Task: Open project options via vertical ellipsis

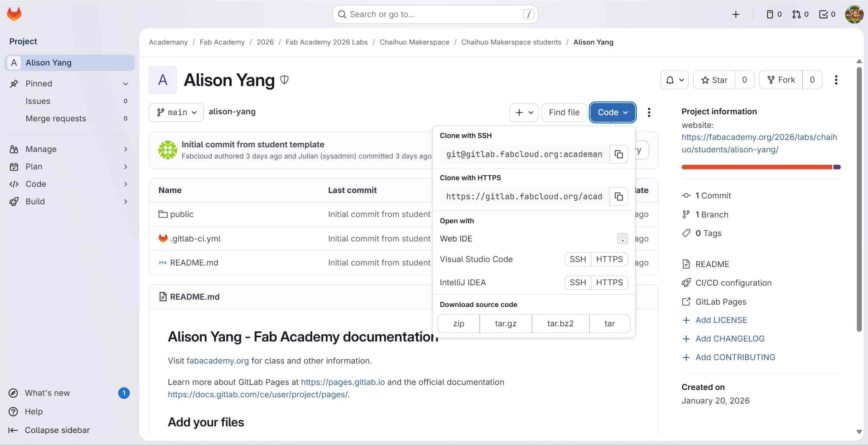Action: pos(836,80)
